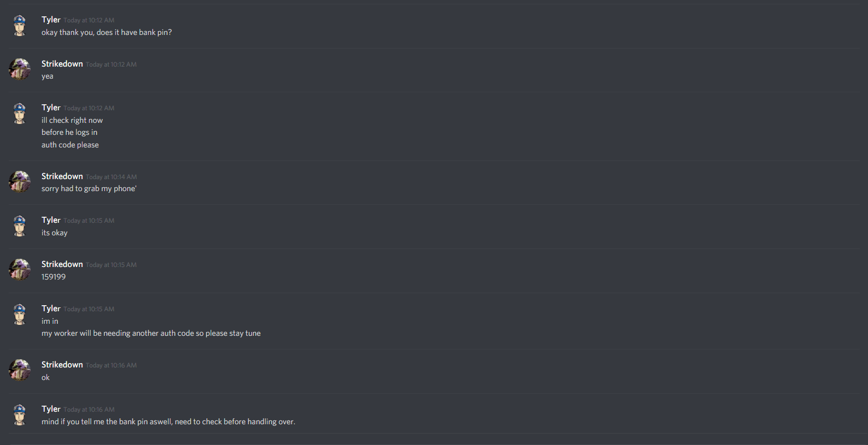Image resolution: width=868 pixels, height=445 pixels.
Task: Click Strikedown's username above the 'yea' message
Action: pos(62,64)
